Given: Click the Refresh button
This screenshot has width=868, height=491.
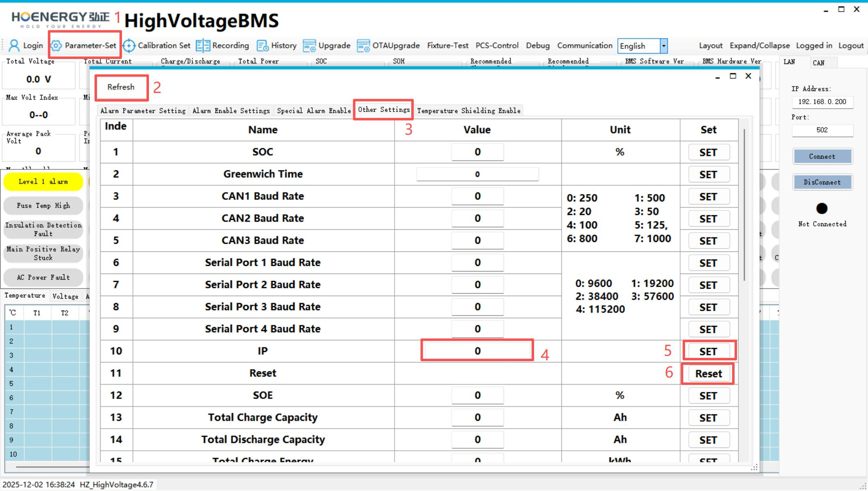Looking at the screenshot, I should 121,87.
